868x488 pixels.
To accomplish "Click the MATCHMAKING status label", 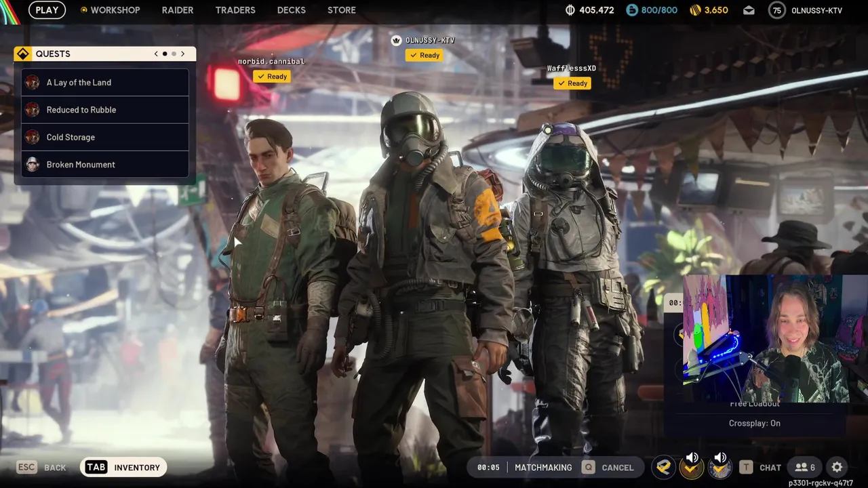I will [543, 467].
